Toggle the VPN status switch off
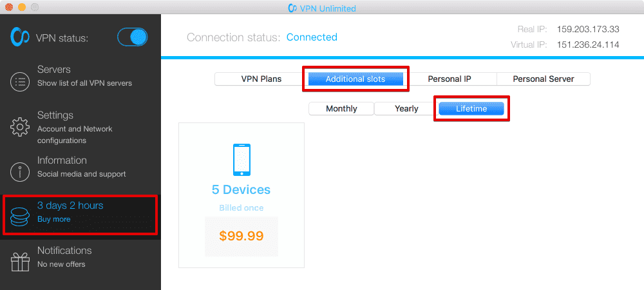The height and width of the screenshot is (290, 644). (x=133, y=37)
